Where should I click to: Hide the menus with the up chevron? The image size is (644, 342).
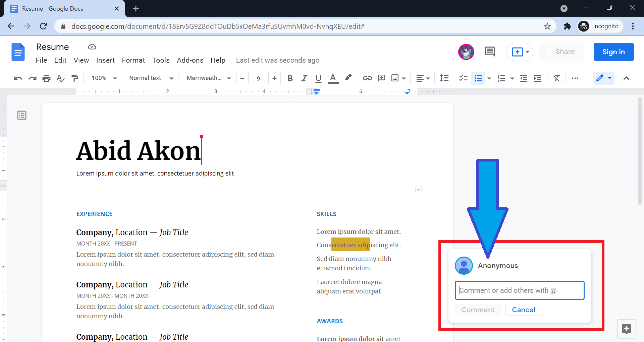click(x=626, y=78)
